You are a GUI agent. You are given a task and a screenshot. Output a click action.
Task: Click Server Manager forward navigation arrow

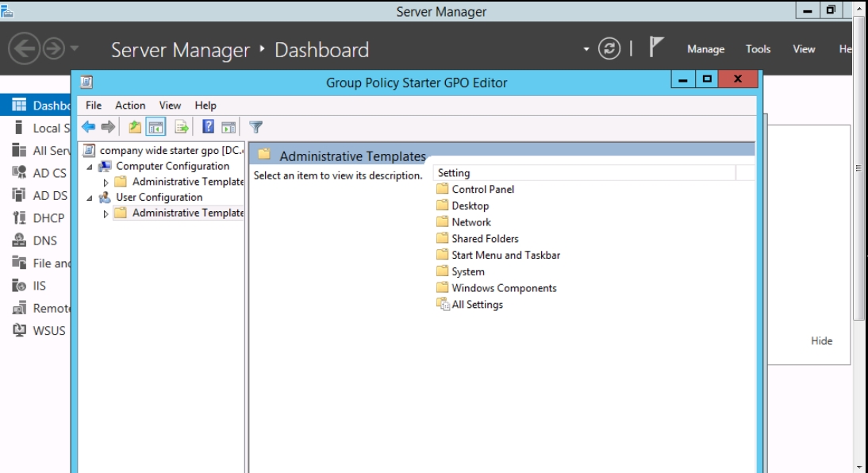pos(53,48)
